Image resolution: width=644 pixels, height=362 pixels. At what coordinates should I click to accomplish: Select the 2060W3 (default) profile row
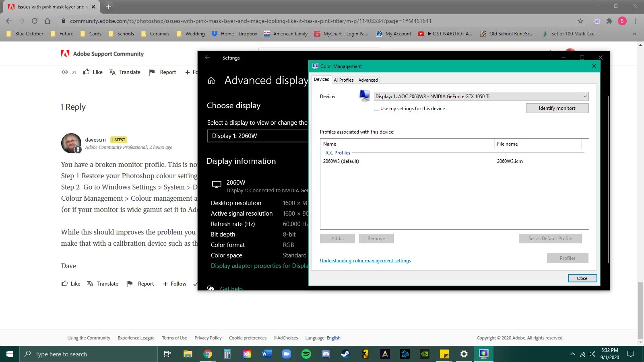pos(452,161)
